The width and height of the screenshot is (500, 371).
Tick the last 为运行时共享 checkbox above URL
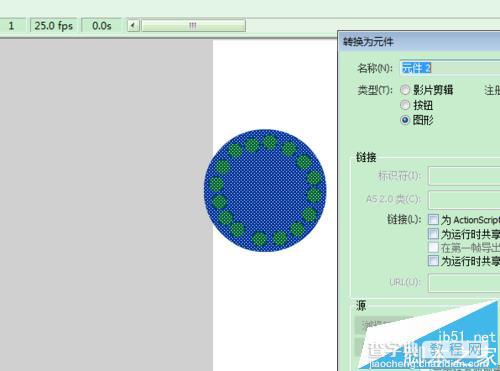click(433, 260)
